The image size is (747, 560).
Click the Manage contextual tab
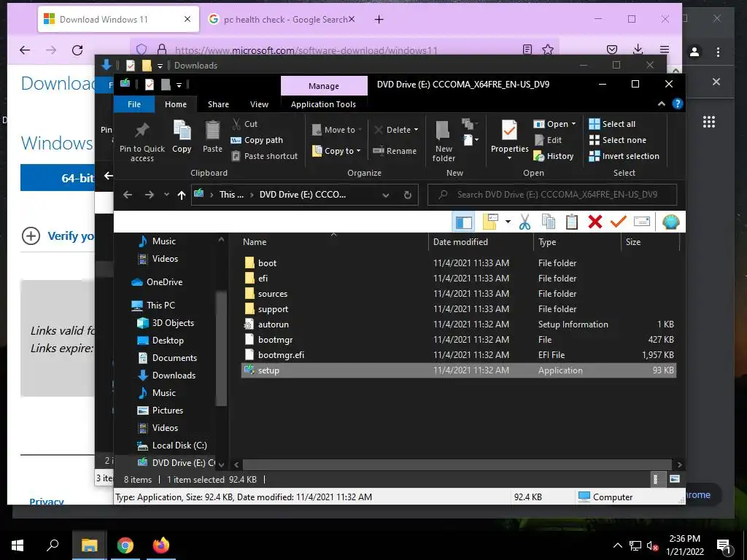point(324,86)
